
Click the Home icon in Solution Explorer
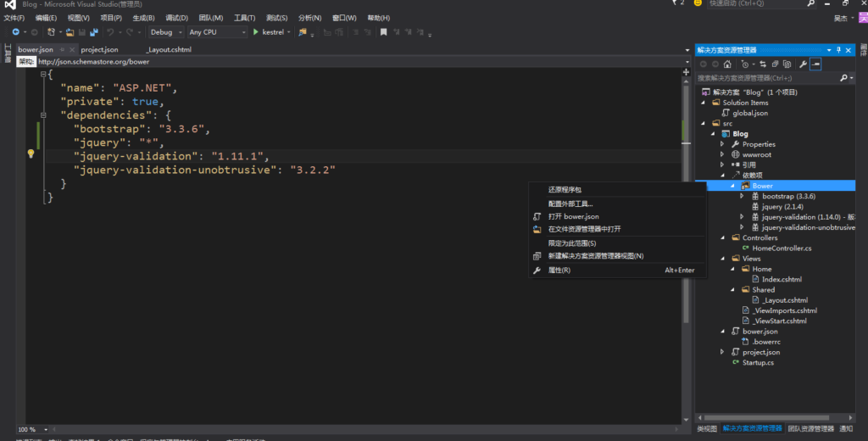point(727,64)
